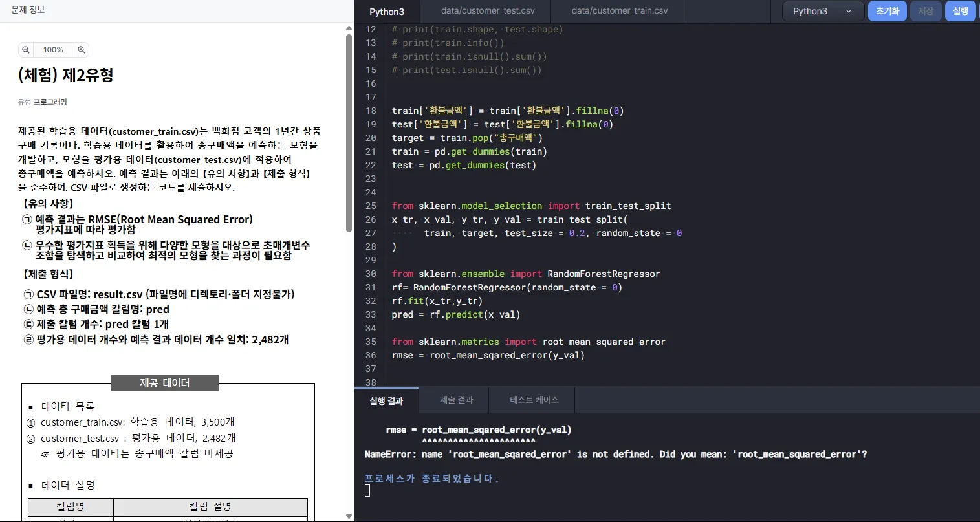Click the 실행 run button
This screenshot has height=522, width=980.
pos(960,11)
